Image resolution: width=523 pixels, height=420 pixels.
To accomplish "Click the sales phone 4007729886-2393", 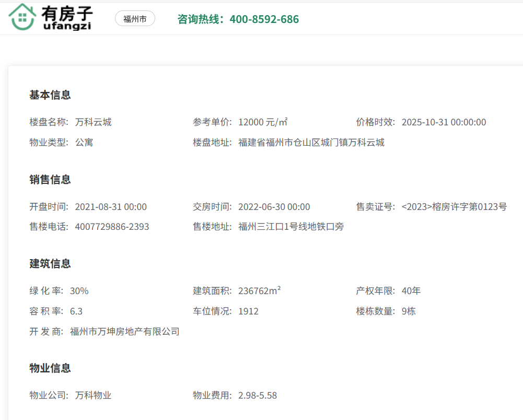I will click(x=112, y=227).
